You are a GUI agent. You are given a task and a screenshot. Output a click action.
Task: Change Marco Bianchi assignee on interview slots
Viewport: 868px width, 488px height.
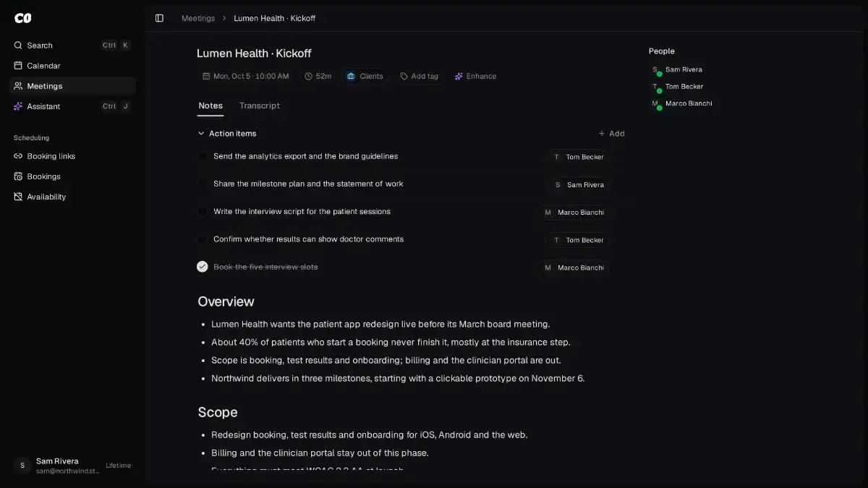coord(574,267)
